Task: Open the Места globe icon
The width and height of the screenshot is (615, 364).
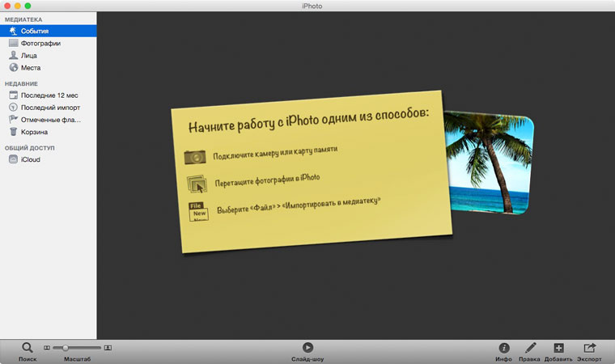Action: tap(13, 67)
